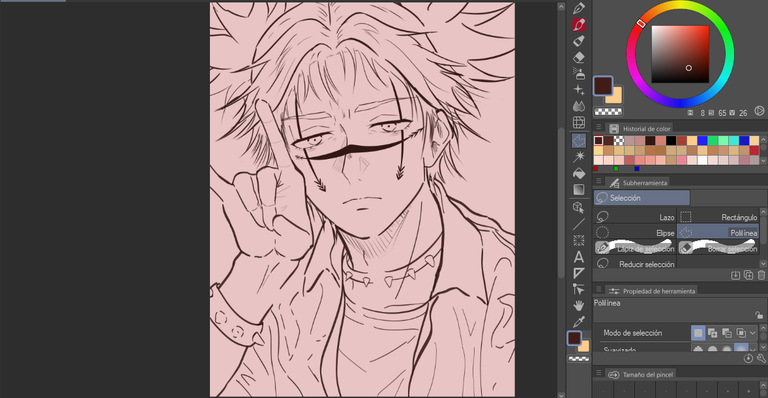
Task: Pick bright blue swatch in color history
Action: point(702,140)
